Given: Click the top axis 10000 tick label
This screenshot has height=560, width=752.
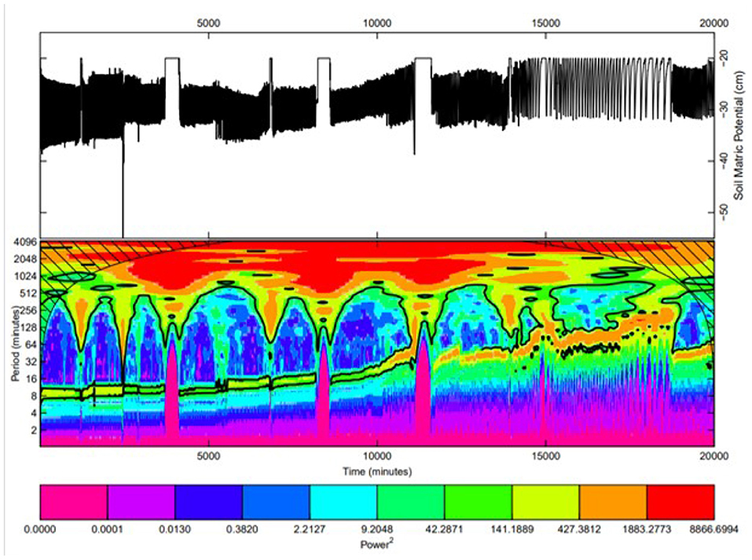Looking at the screenshot, I should [377, 23].
